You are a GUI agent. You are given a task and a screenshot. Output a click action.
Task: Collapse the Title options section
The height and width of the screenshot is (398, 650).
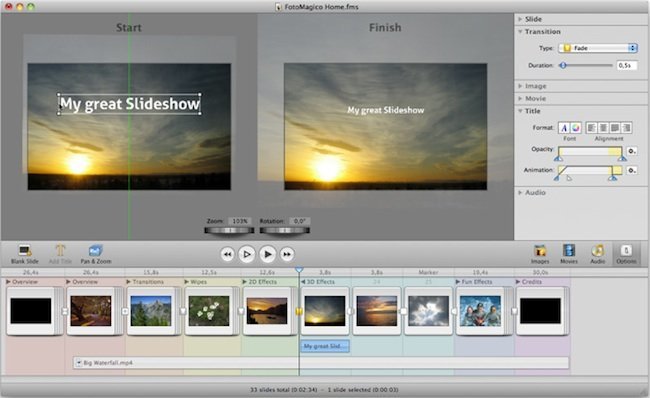520,111
